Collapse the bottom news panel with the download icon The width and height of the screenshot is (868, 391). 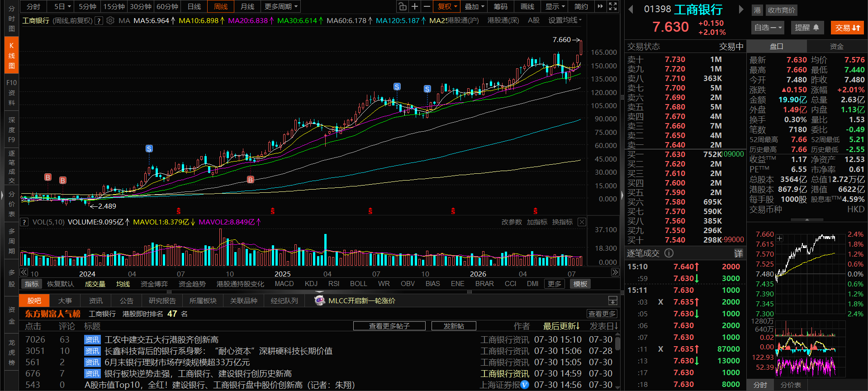click(x=612, y=300)
